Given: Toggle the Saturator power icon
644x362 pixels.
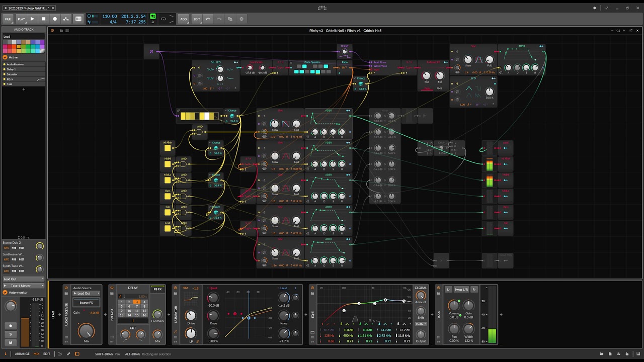Looking at the screenshot, I should click(175, 288).
